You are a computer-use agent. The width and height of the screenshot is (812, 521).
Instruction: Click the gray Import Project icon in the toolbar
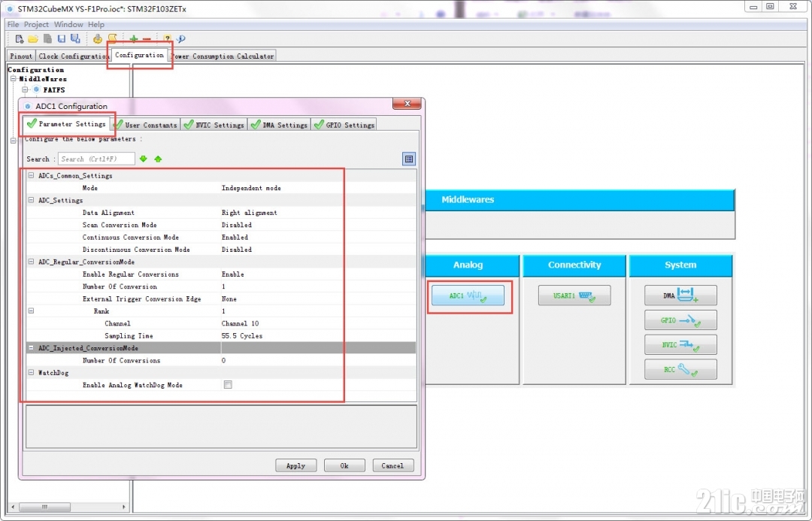(47, 39)
